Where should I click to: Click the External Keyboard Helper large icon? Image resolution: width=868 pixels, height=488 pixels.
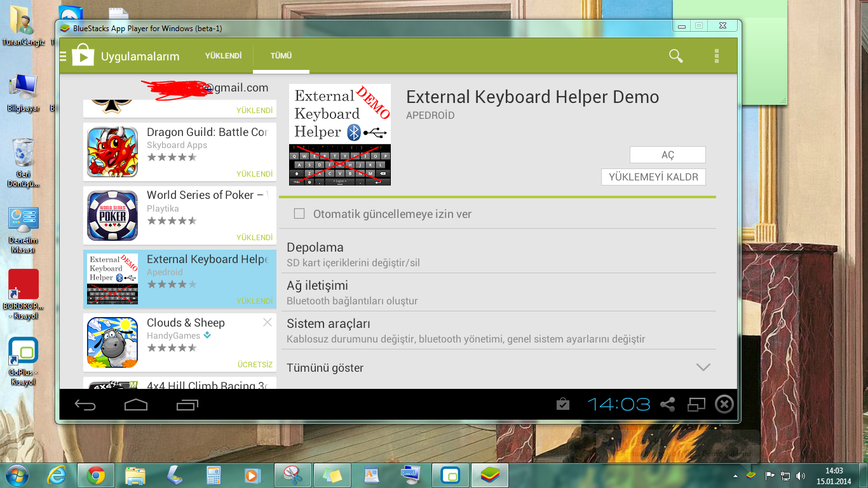[x=340, y=135]
